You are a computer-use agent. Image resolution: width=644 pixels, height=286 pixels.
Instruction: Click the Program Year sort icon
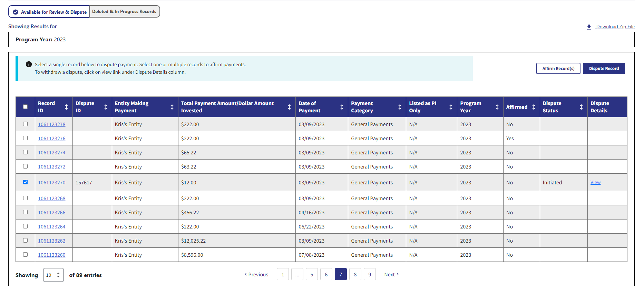(497, 107)
